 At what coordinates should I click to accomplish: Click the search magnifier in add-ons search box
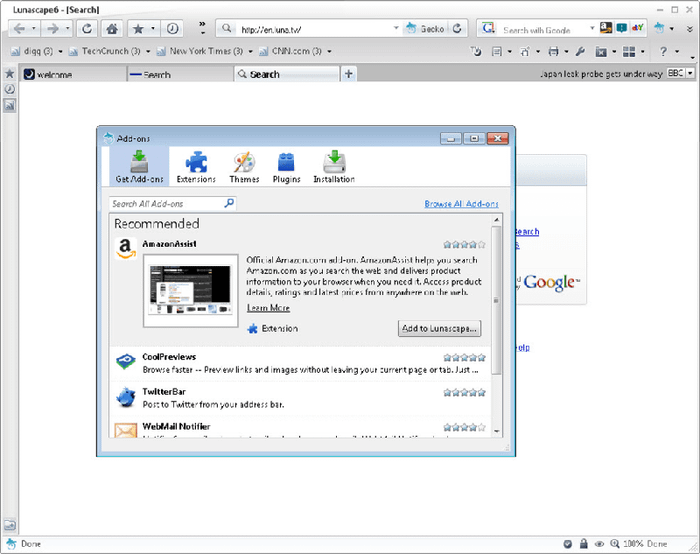(229, 204)
